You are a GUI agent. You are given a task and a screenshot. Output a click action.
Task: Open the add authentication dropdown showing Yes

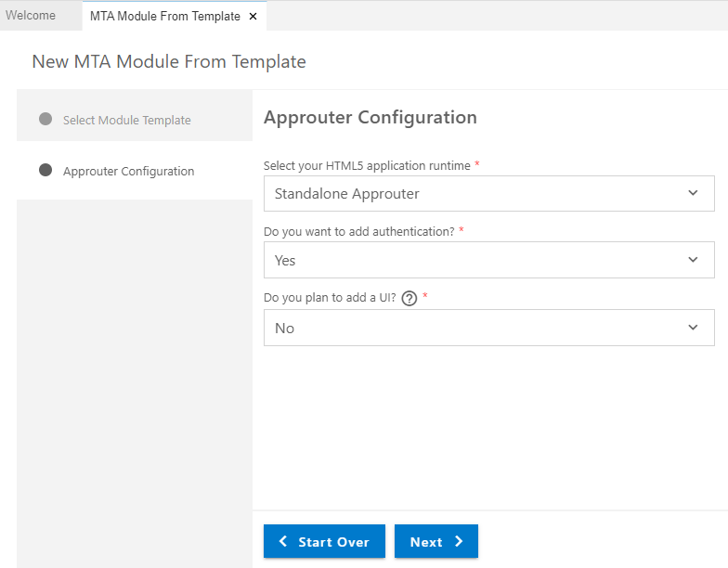[x=488, y=260]
